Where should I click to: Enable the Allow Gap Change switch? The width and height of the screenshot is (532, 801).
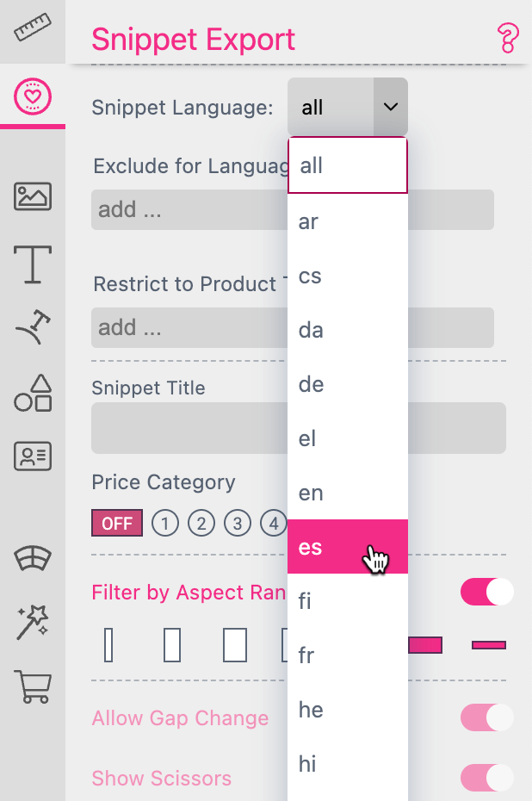486,717
